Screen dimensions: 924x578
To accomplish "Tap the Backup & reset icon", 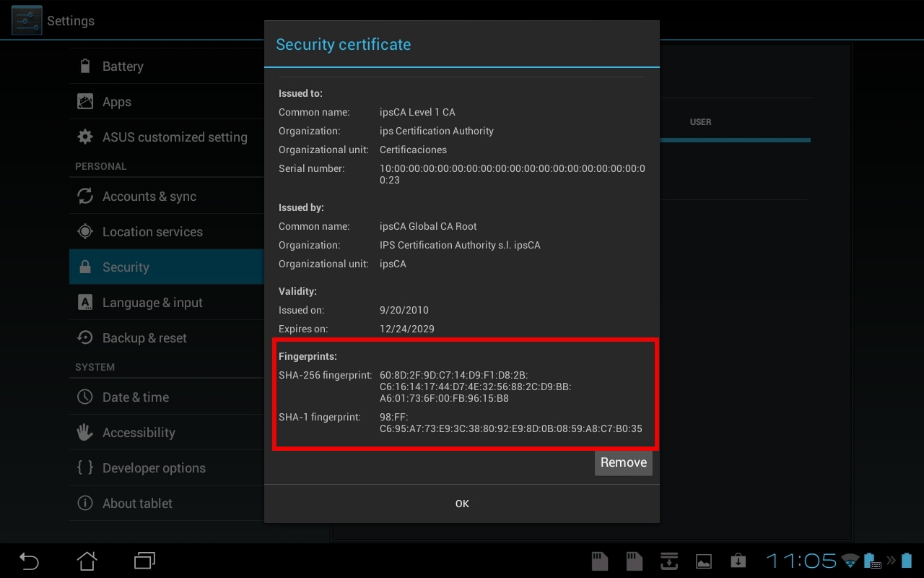I will (85, 337).
